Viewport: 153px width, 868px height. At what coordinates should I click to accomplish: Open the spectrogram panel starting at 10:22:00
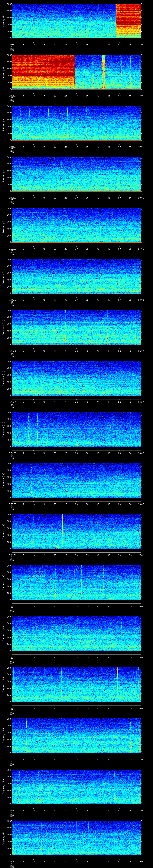(x=76, y=327)
